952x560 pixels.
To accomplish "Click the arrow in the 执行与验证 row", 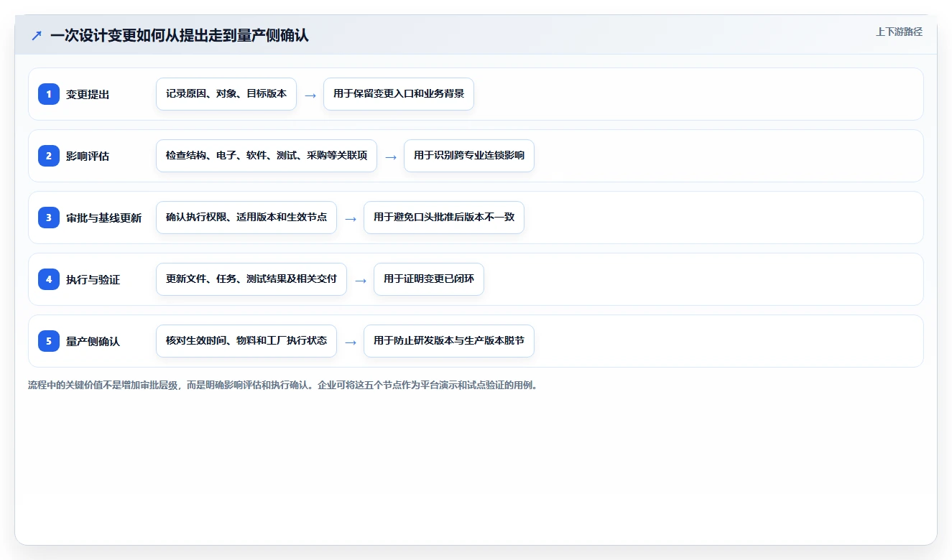I will tap(361, 280).
